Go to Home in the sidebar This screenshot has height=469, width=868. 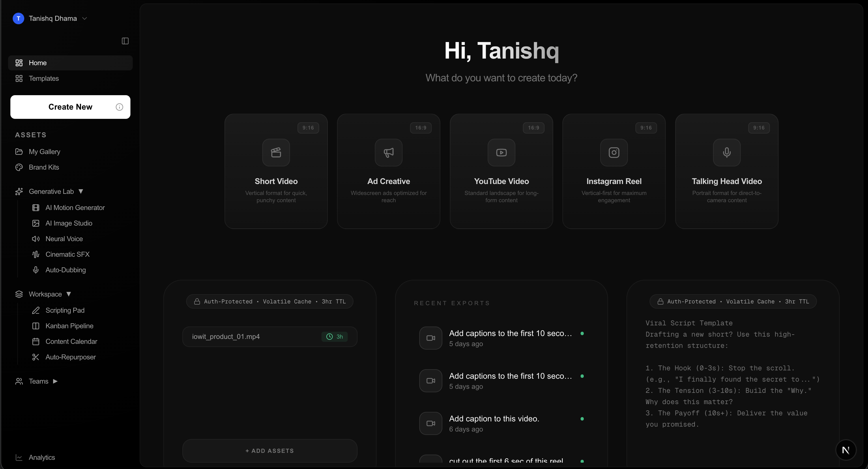70,63
